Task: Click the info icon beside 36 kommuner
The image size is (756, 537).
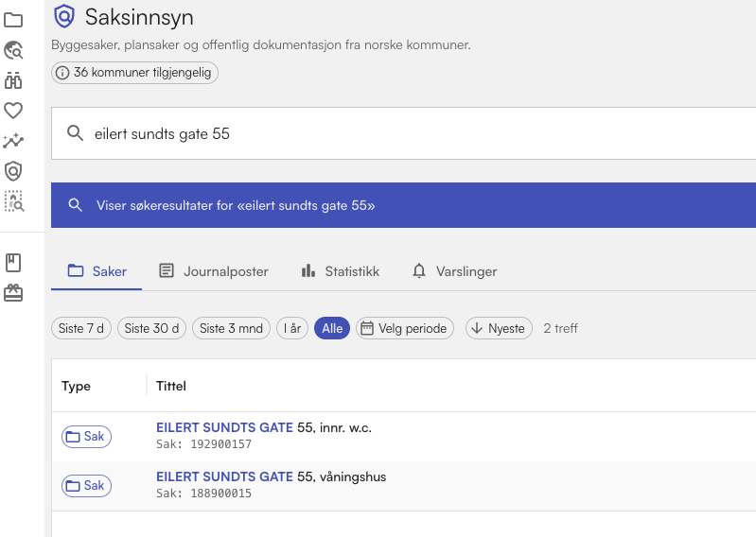Action: (x=62, y=73)
